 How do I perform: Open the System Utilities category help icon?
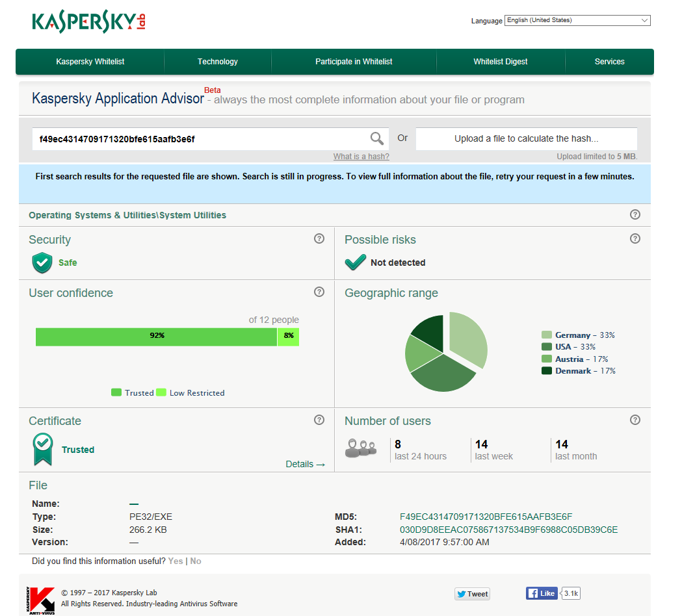[635, 214]
